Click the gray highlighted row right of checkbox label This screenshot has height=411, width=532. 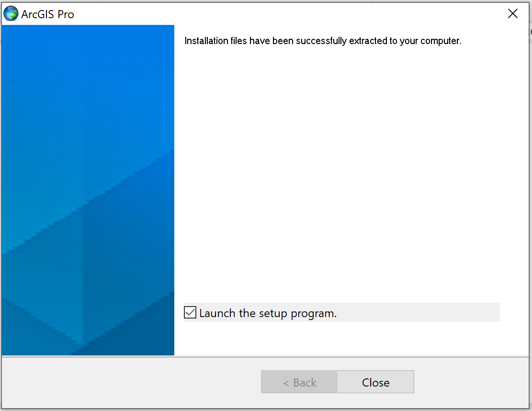tap(418, 312)
